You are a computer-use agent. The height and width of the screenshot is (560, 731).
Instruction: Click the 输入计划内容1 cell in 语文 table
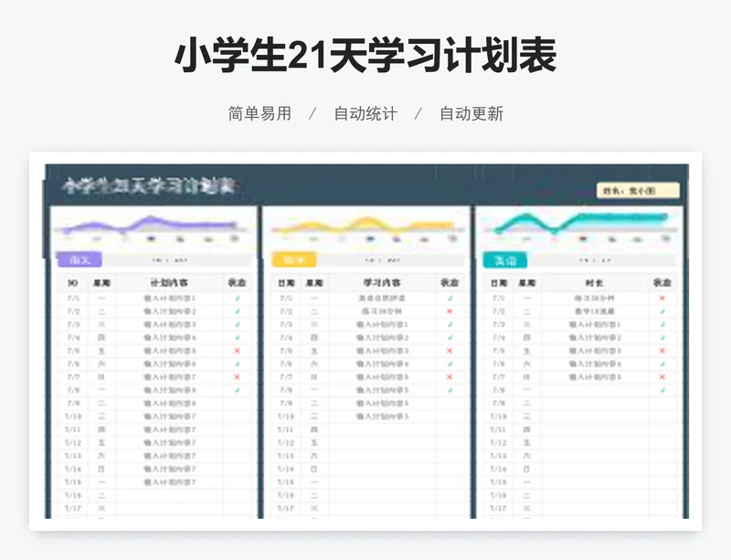pos(169,298)
